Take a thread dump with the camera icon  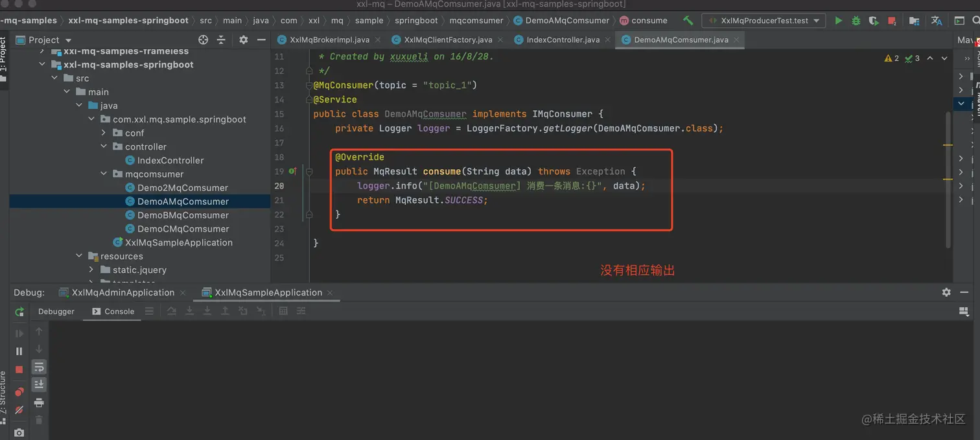pos(19,432)
